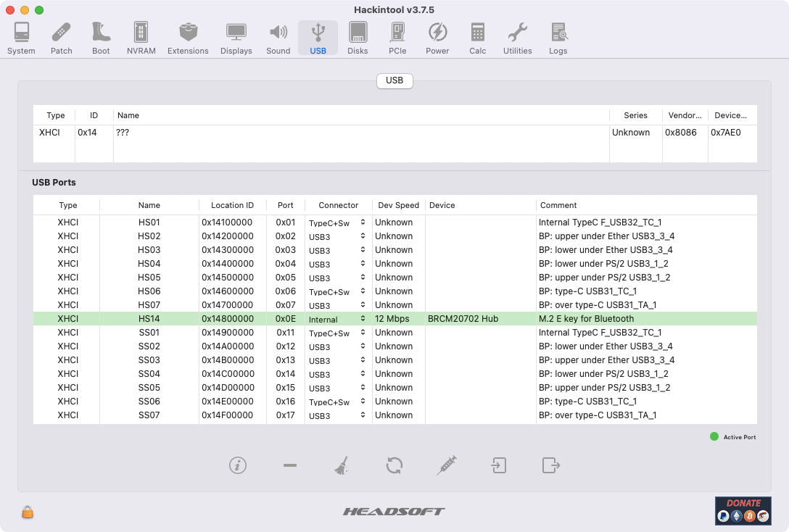Select the SS04 port name cell
Screen dimensions: 789x532
[x=149, y=374]
